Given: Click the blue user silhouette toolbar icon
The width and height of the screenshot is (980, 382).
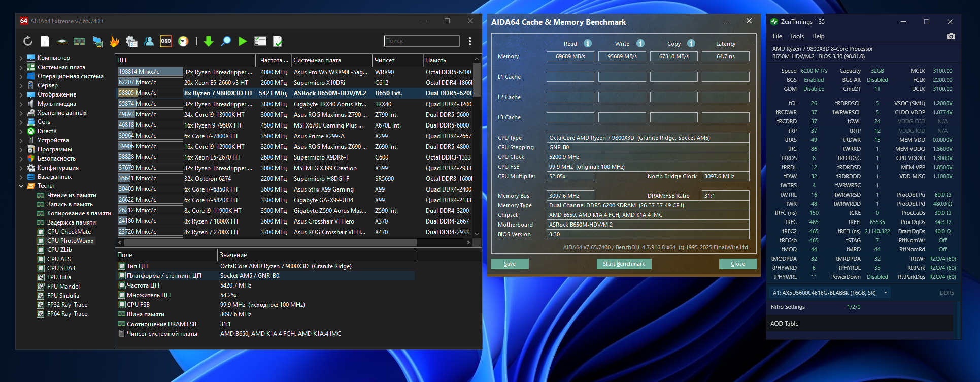Looking at the screenshot, I should coord(149,41).
